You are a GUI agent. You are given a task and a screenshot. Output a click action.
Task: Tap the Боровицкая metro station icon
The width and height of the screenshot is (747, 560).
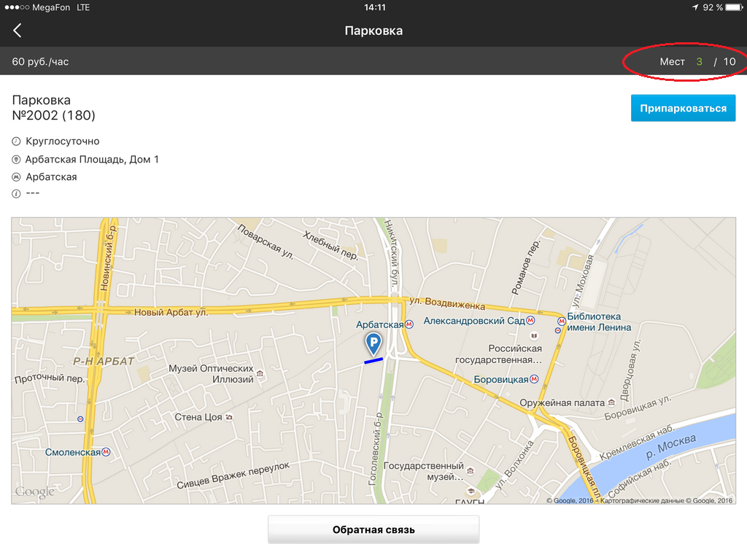pyautogui.click(x=535, y=379)
